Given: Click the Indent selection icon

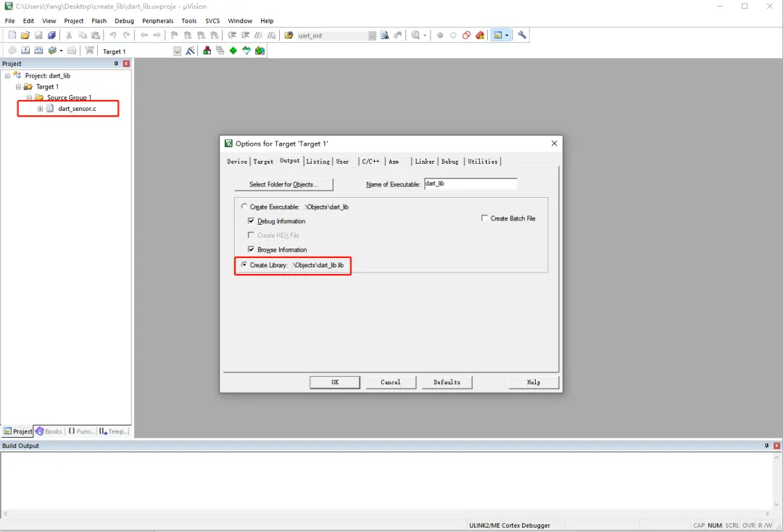Looking at the screenshot, I should pyautogui.click(x=232, y=35).
